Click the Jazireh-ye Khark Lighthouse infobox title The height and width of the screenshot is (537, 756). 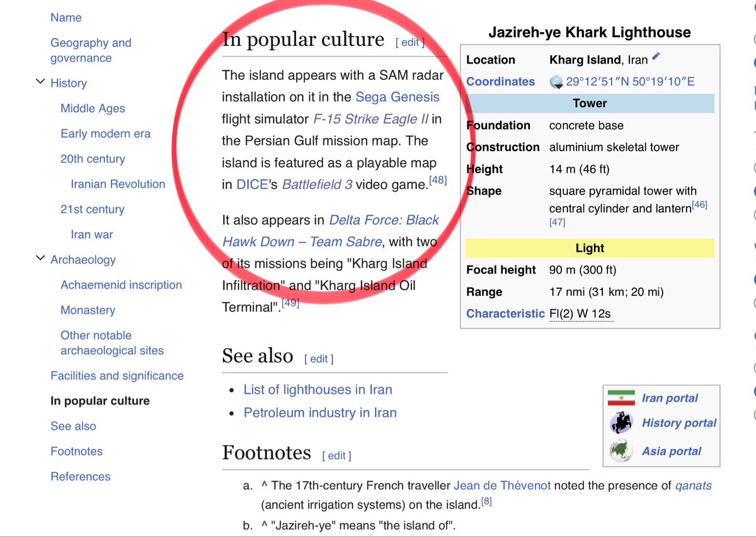590,32
